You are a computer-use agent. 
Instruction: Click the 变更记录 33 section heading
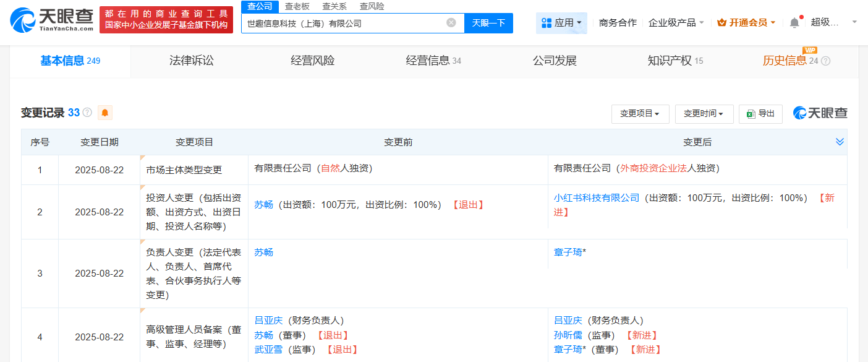point(51,113)
